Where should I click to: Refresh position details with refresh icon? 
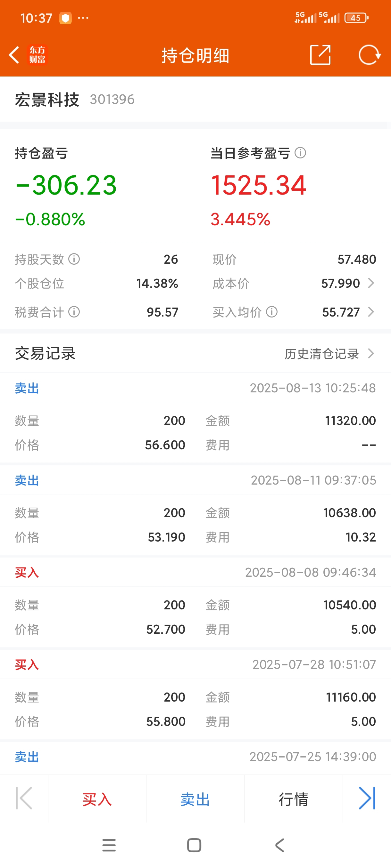(x=370, y=55)
